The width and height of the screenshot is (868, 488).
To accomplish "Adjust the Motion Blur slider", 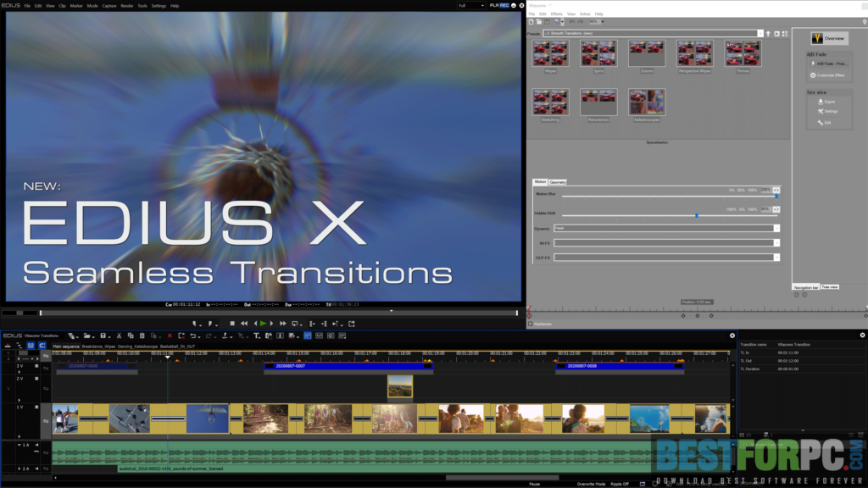I will tap(670, 197).
